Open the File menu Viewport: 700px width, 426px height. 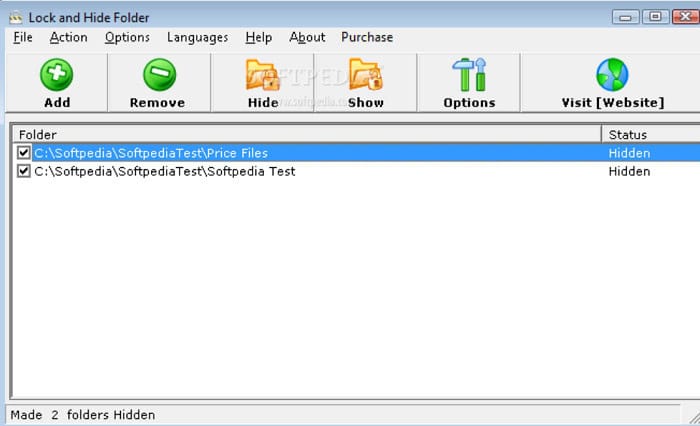tap(23, 38)
